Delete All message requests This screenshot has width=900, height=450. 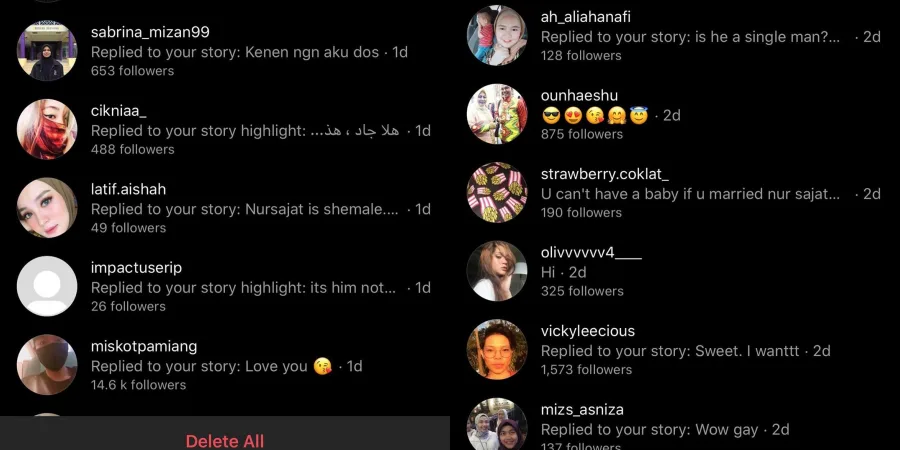click(x=224, y=441)
